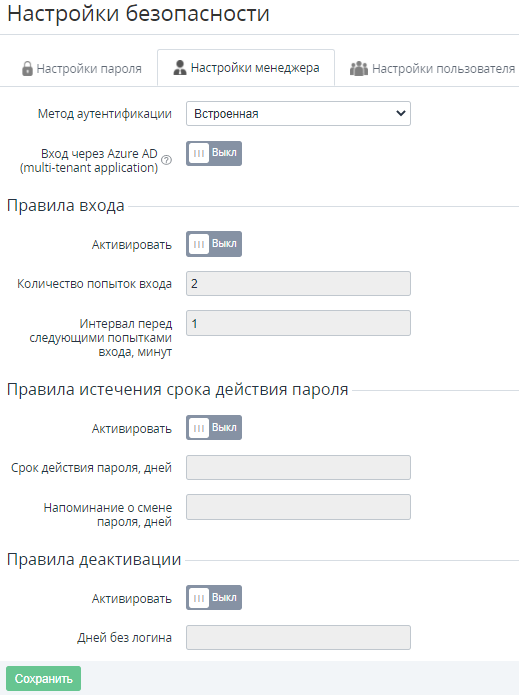Enable the Правила входа activation switch
The image size is (519, 695).
[214, 244]
